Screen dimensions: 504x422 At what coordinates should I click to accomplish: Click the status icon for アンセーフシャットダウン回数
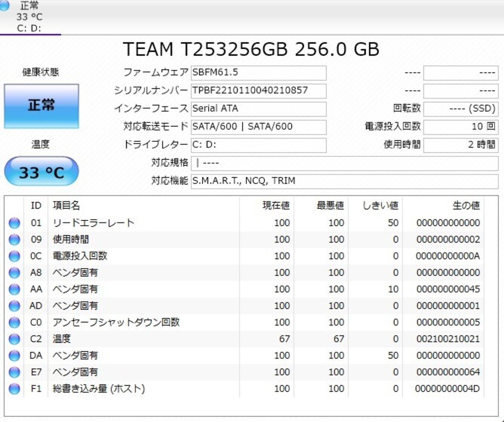point(14,322)
